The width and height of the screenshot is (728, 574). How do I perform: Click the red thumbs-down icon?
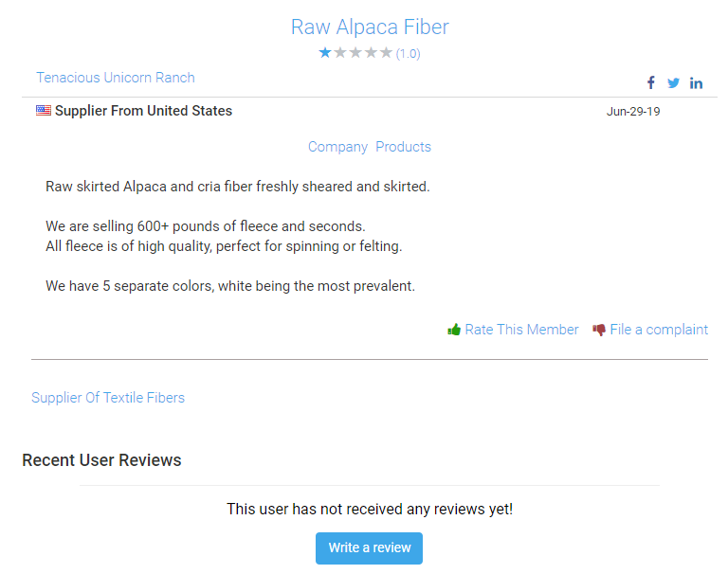click(x=599, y=330)
